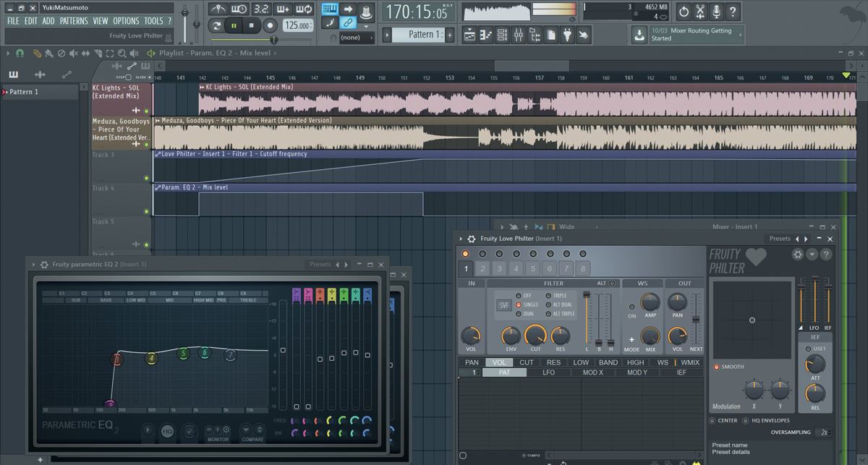Click the stop playback button
Image resolution: width=868 pixels, height=465 pixels.
(251, 25)
